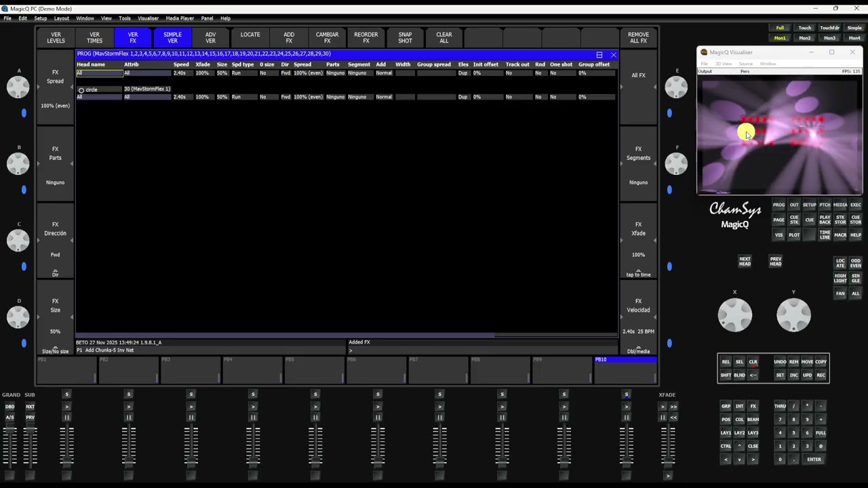Select the PREV HEAD key
Screen dimensions: 868x488
(776, 262)
